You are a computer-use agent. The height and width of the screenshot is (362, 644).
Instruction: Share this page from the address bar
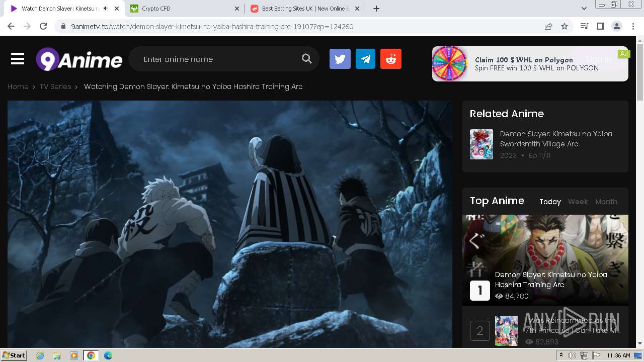tap(548, 26)
